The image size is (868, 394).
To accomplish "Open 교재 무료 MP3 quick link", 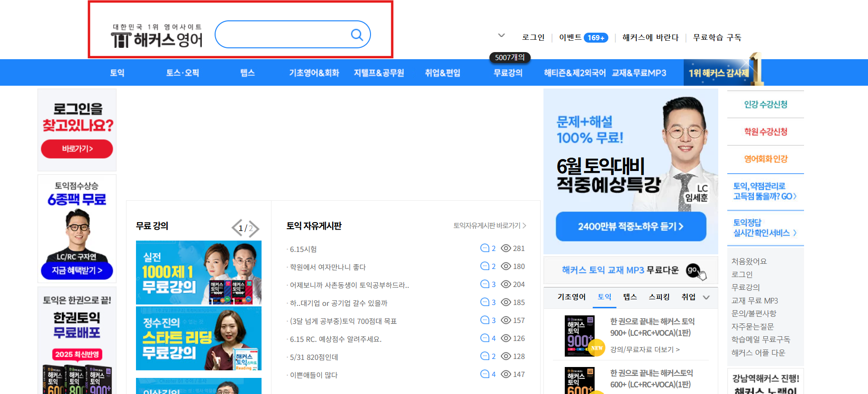I will pos(755,301).
